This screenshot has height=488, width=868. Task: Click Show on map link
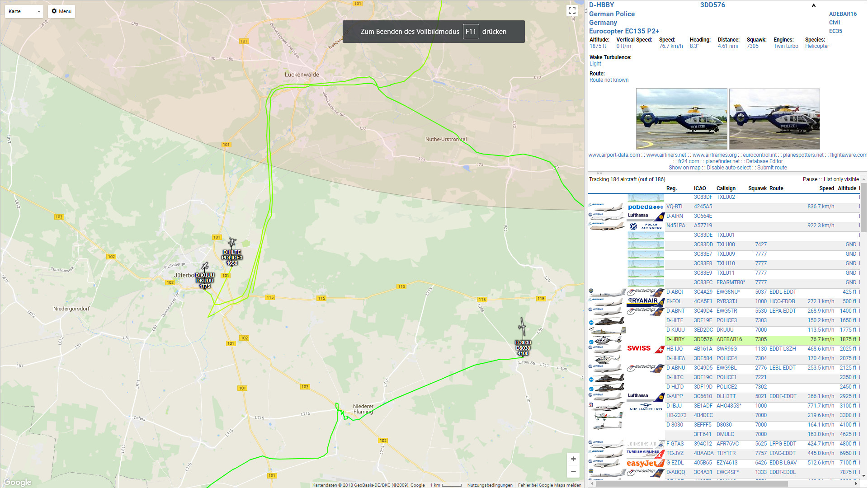pyautogui.click(x=684, y=168)
